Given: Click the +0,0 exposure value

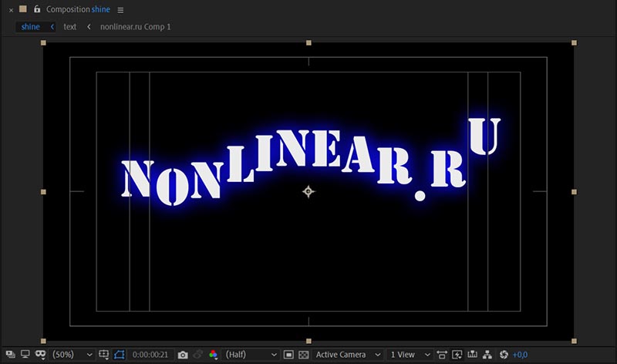Looking at the screenshot, I should click(520, 355).
